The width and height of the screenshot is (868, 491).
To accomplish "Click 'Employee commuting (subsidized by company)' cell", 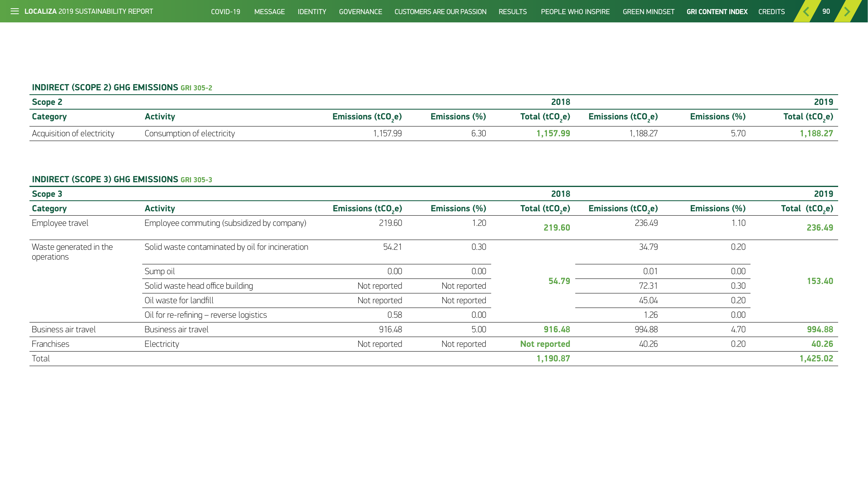I will point(226,223).
